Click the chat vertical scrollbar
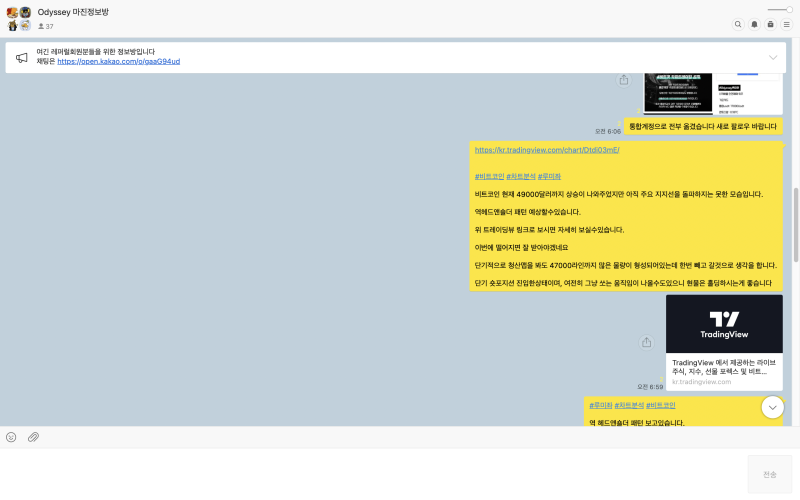 coord(795,224)
